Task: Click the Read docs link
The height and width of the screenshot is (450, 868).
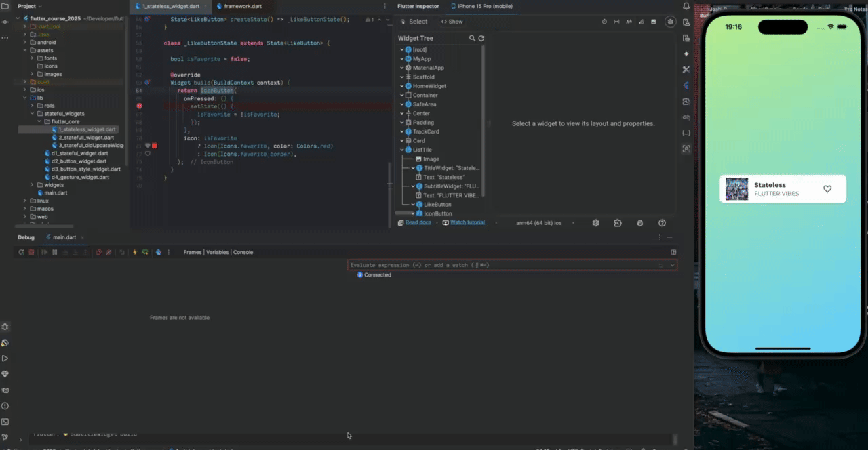Action: pos(418,222)
